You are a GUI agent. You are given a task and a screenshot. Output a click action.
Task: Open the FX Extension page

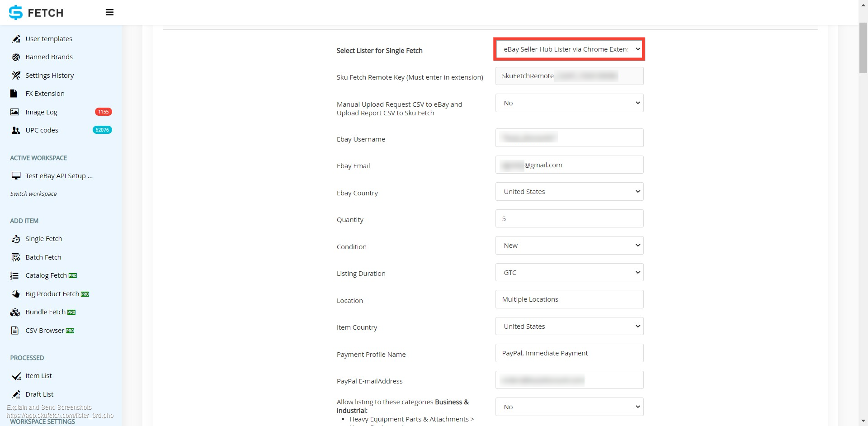point(45,94)
